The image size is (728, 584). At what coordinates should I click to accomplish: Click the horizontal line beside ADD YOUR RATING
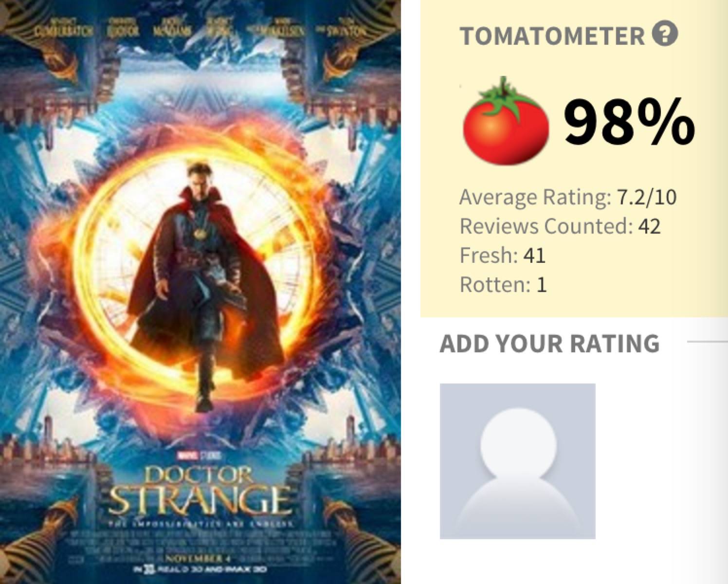[707, 342]
